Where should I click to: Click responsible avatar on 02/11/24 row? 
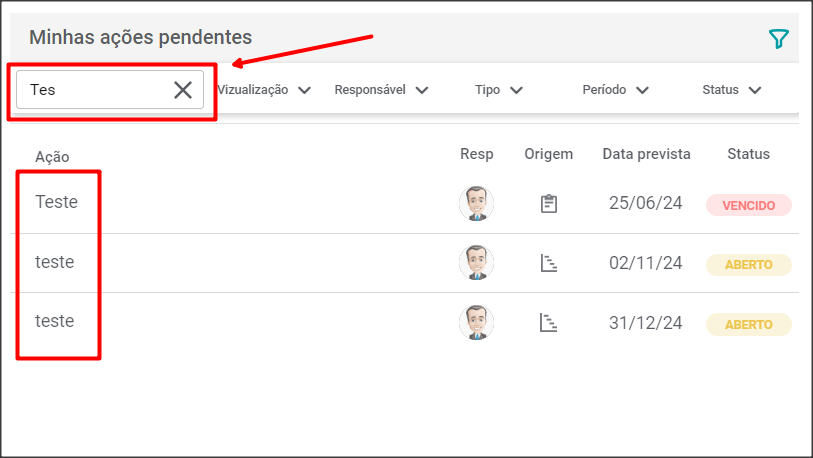476,263
